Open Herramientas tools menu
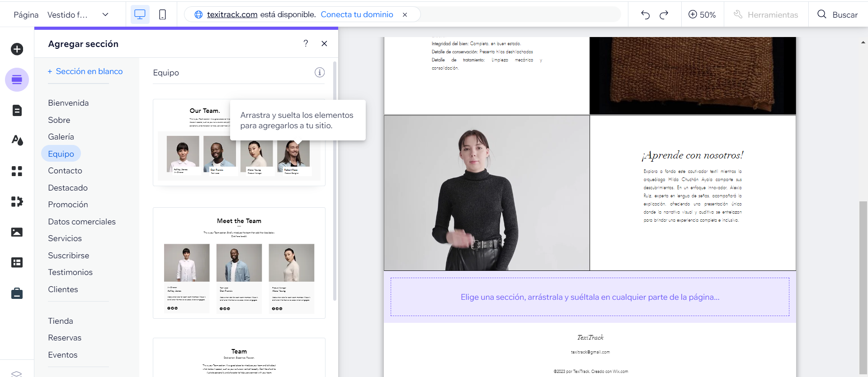This screenshot has width=868, height=377. pyautogui.click(x=766, y=15)
